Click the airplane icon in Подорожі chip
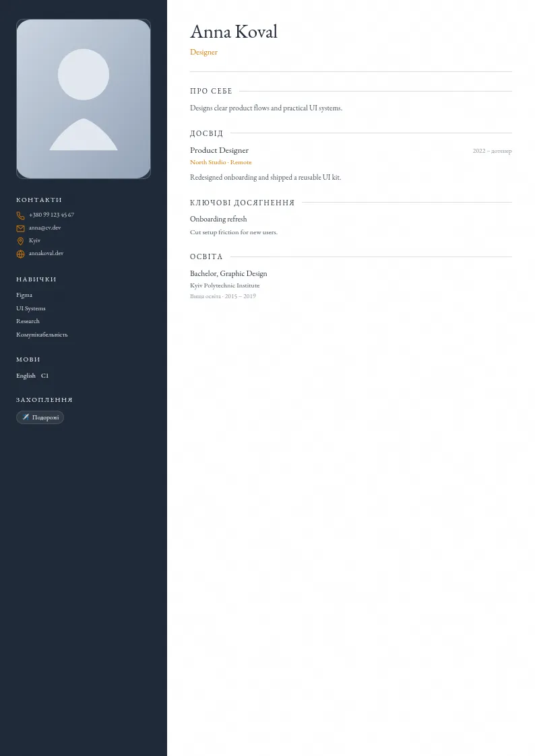 tap(26, 417)
